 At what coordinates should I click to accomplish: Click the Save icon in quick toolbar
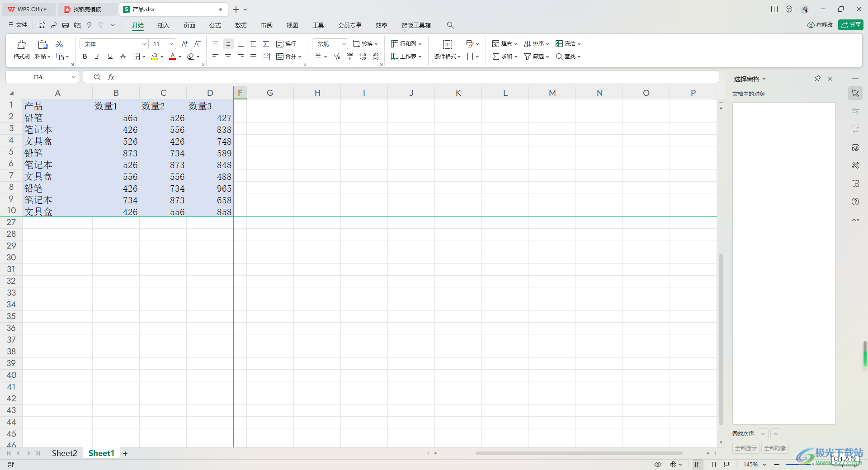[42, 25]
